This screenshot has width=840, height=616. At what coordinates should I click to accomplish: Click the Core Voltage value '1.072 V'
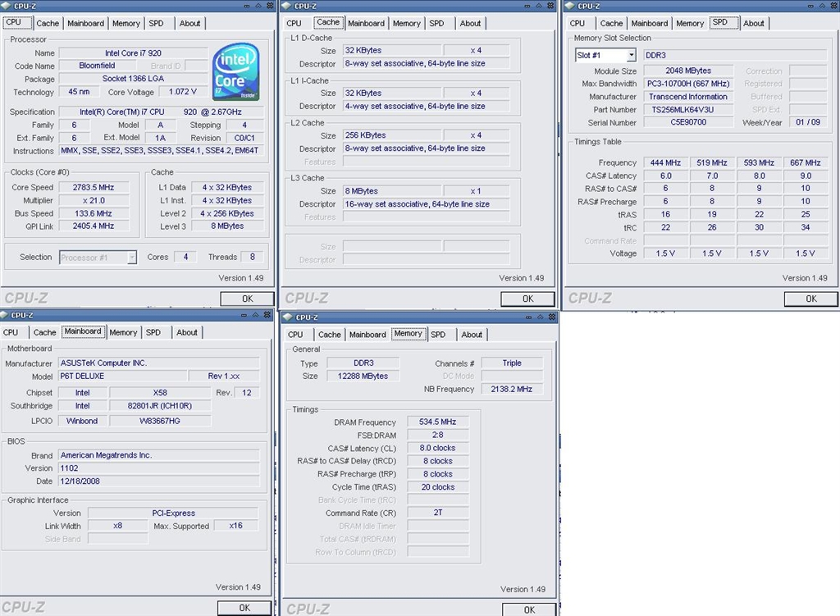point(183,92)
